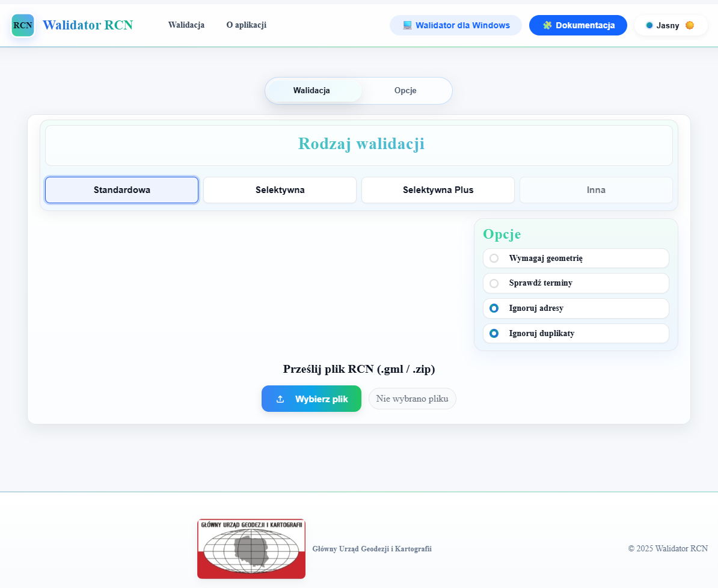Select the Selektywna validation type
The image size is (718, 588).
pos(280,190)
